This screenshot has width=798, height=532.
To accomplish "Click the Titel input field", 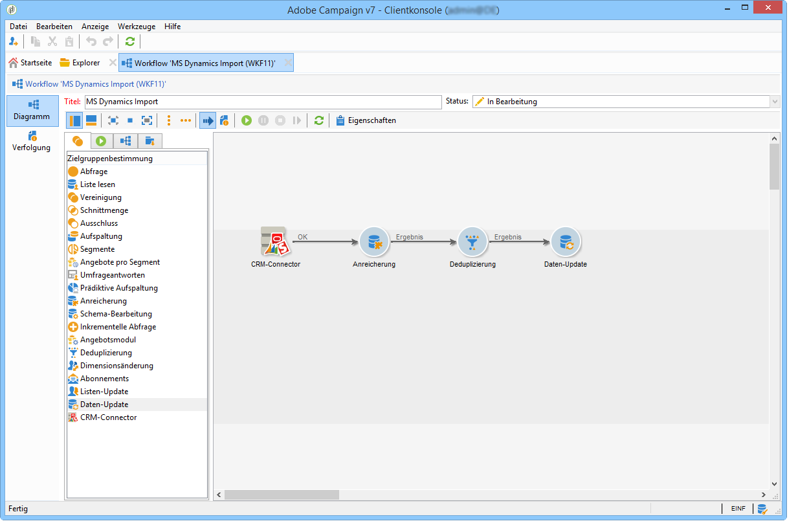I will (x=263, y=102).
